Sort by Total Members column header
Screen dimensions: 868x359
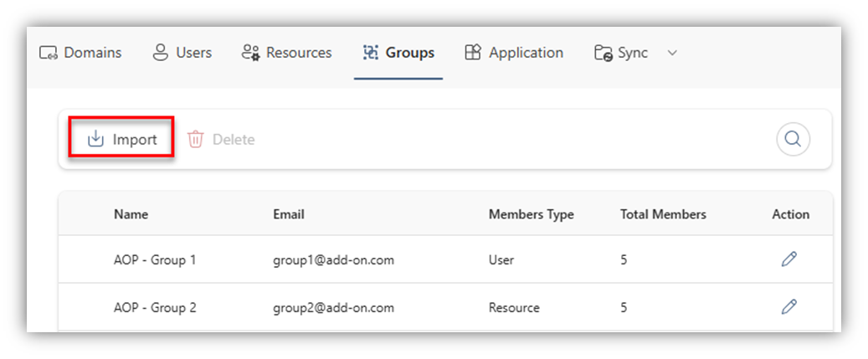[x=663, y=214]
